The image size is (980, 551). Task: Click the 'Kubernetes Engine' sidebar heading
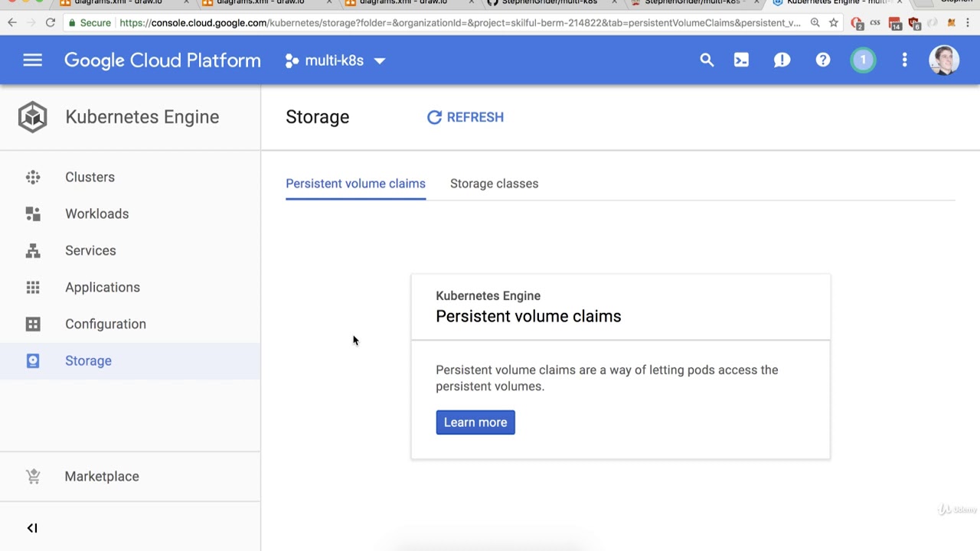click(x=142, y=117)
